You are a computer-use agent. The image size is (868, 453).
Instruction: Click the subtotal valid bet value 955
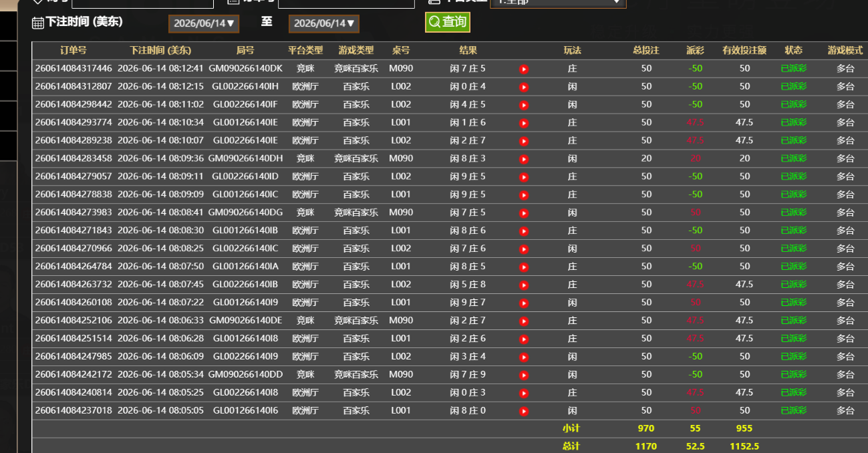[x=744, y=428]
